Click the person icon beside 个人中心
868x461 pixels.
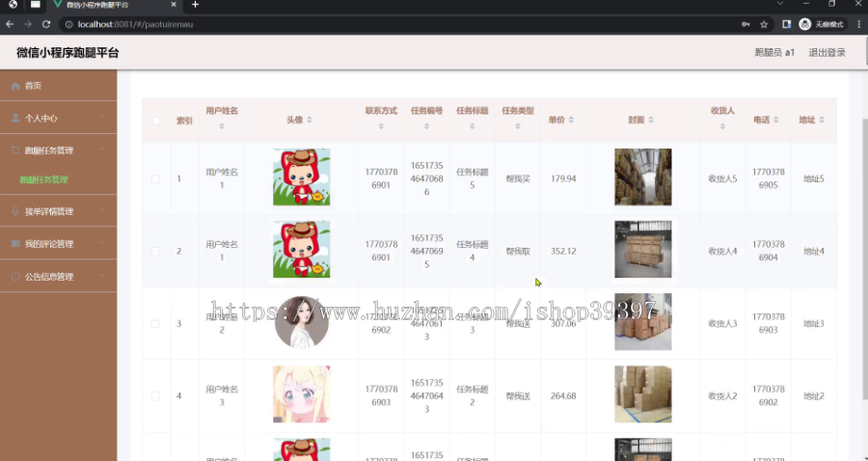click(15, 118)
